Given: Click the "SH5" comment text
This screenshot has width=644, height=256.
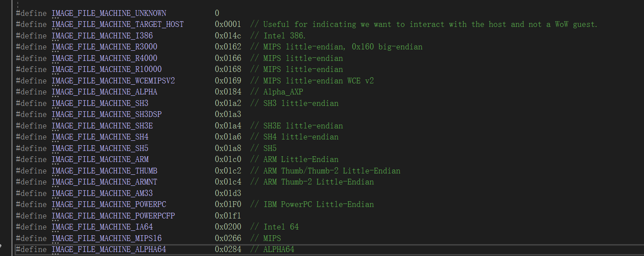Looking at the screenshot, I should 270,148.
